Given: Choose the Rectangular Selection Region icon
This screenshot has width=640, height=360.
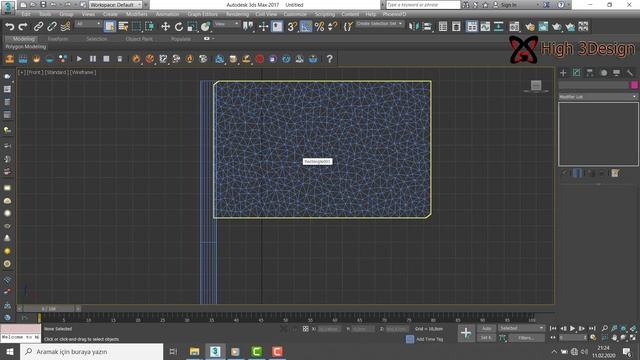Looking at the screenshot, I should (136, 27).
